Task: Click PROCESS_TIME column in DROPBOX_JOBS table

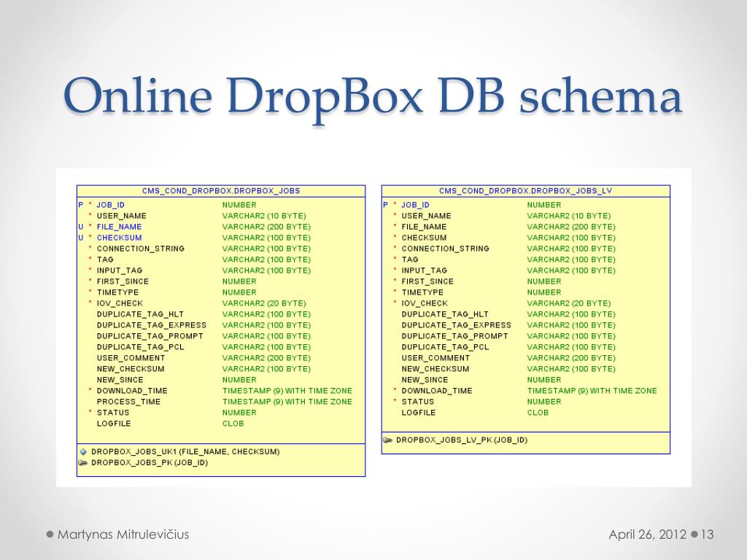Action: click(128, 402)
